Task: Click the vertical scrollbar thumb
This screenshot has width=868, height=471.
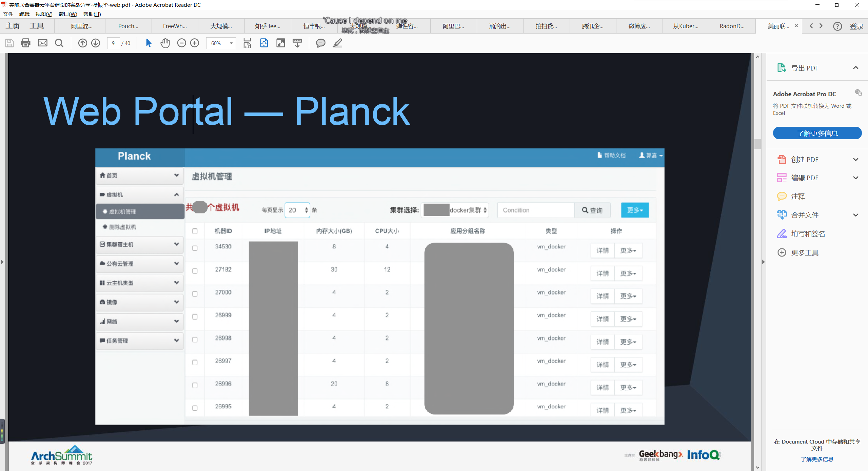Action: coord(757,144)
